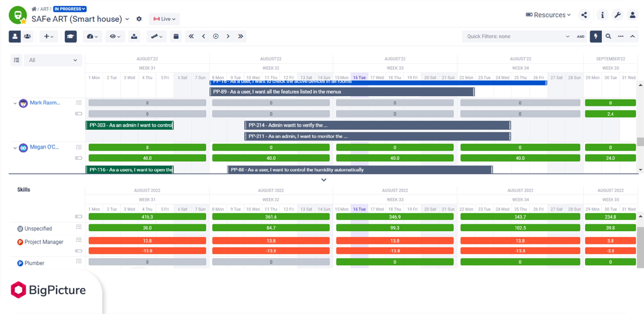Open task PP-303 admin control bar
Image resolution: width=644 pixels, height=314 pixels.
point(130,125)
